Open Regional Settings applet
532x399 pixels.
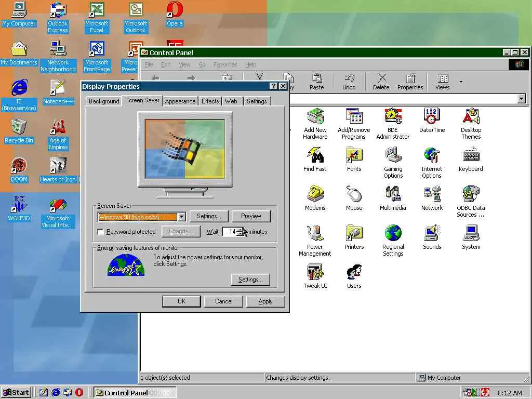[393, 240]
